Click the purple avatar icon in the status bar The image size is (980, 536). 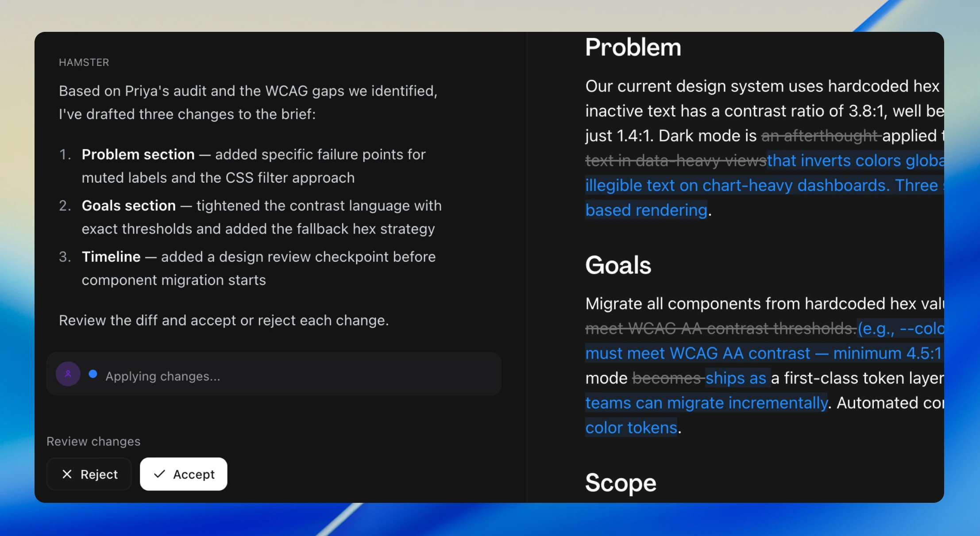(68, 374)
